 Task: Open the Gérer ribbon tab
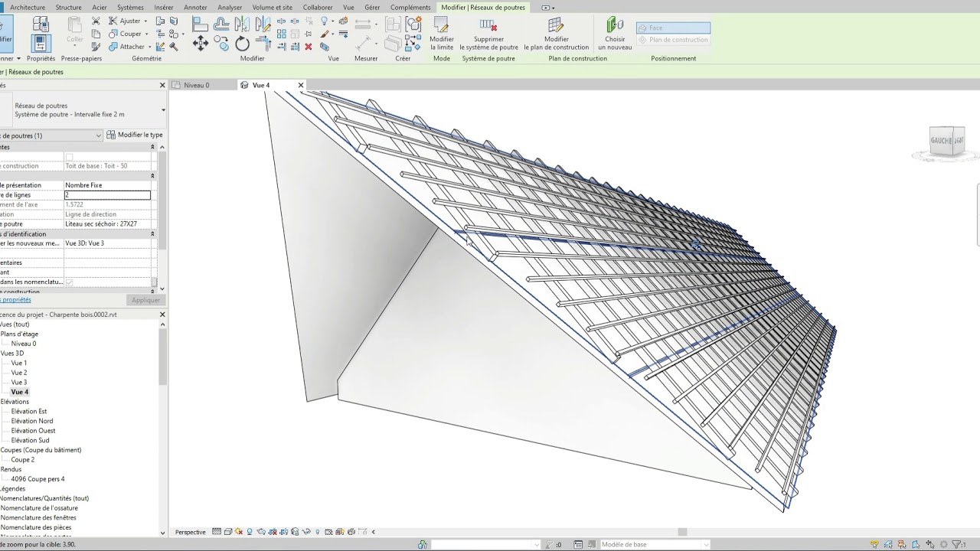click(372, 8)
